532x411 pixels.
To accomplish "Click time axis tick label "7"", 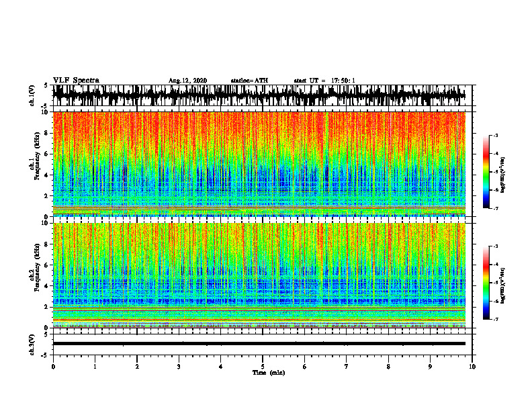I will click(x=347, y=367).
